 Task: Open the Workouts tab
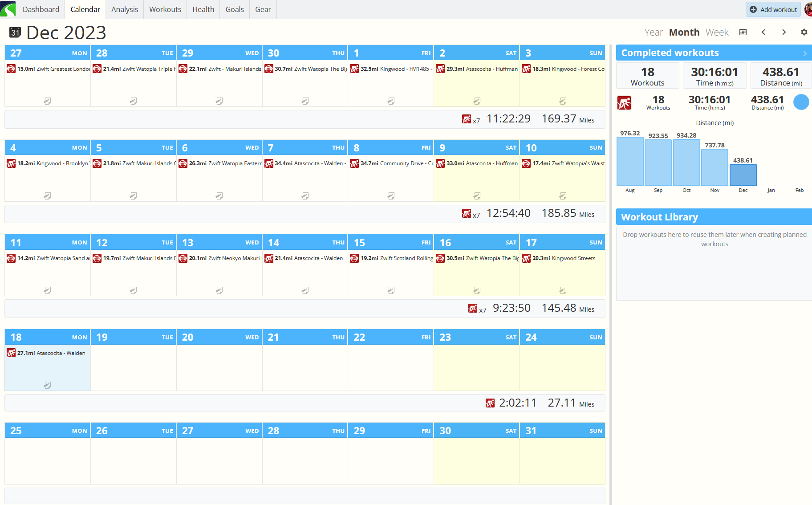point(165,9)
